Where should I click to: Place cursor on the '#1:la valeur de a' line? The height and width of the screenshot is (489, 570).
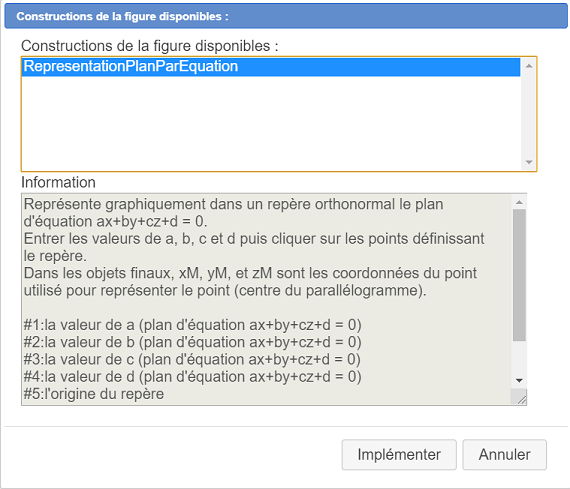[x=193, y=325]
